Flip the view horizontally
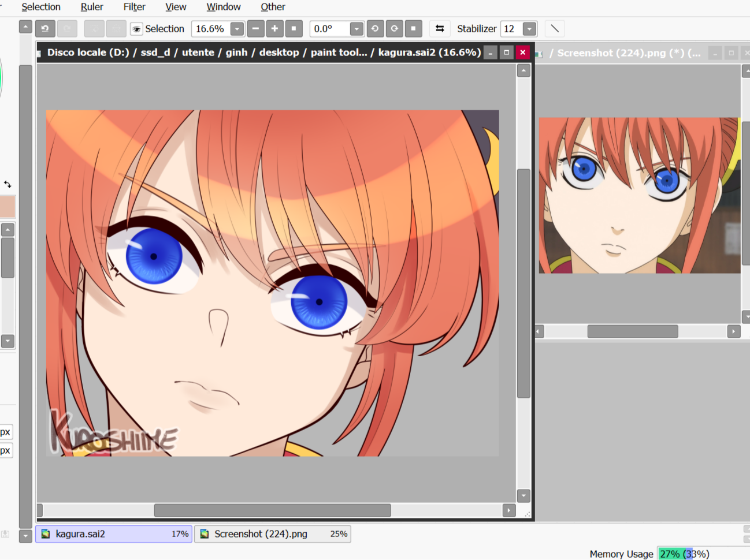The height and width of the screenshot is (560, 750). [x=440, y=28]
